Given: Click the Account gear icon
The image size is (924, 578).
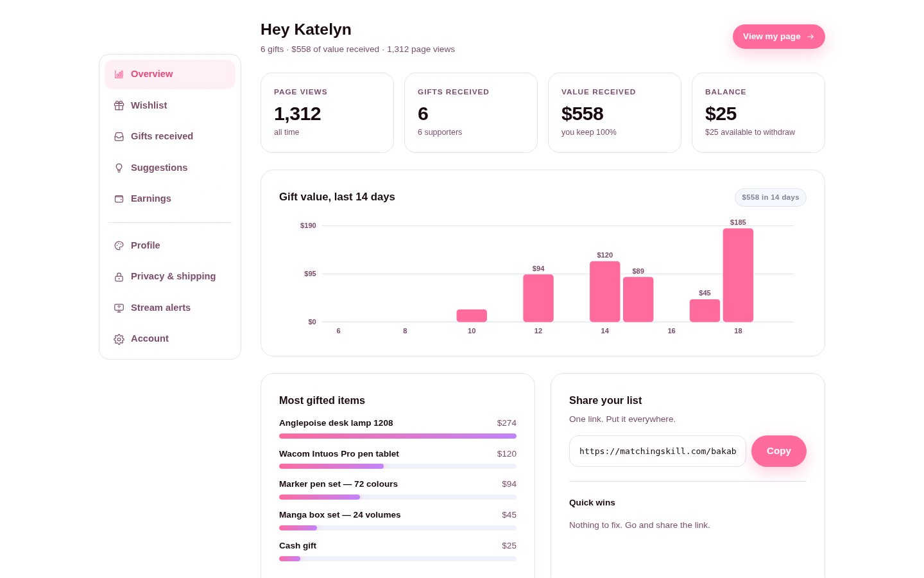Looking at the screenshot, I should tap(119, 339).
